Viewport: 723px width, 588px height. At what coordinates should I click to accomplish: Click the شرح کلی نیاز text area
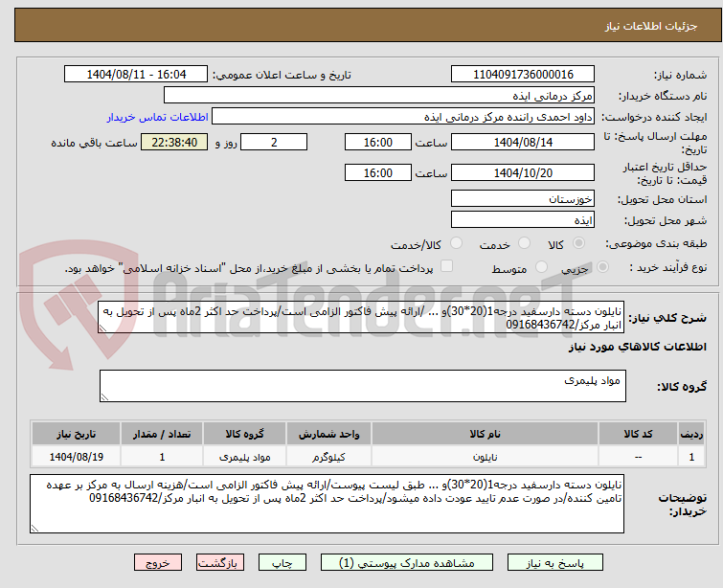(x=361, y=318)
